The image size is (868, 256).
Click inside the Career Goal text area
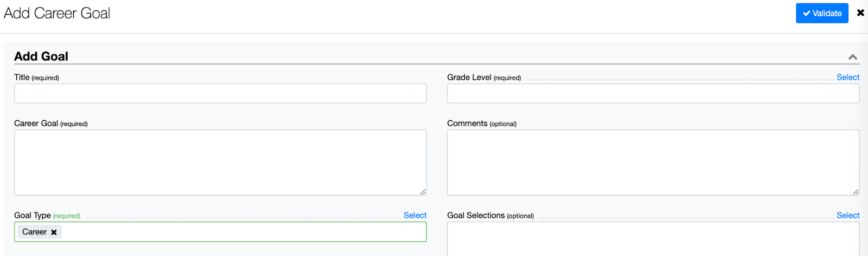point(220,163)
